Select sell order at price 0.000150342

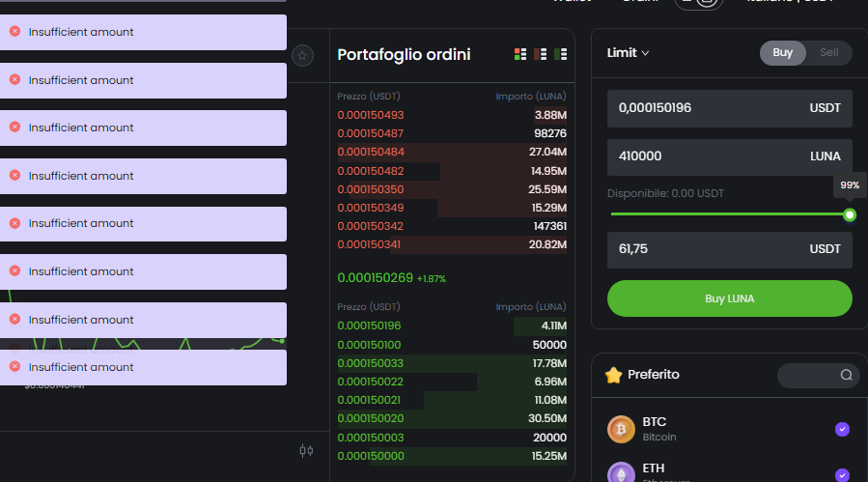[452, 226]
